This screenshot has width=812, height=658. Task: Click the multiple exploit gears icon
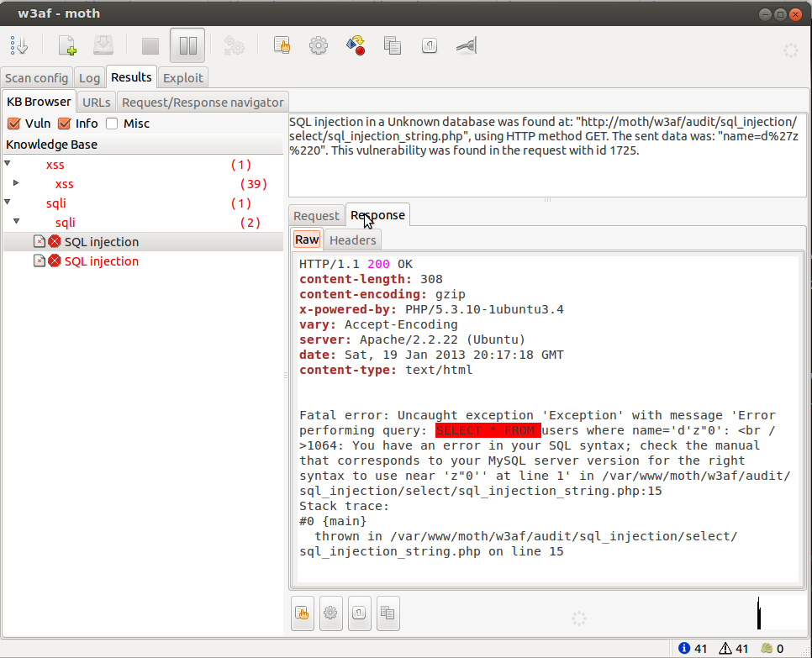(234, 45)
